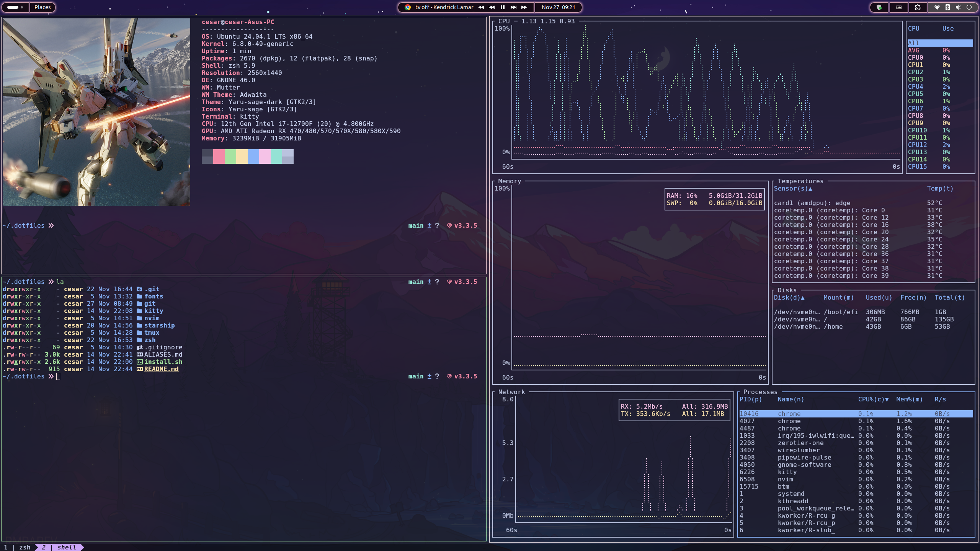
Task: Click the Bluetooth tray icon
Action: [947, 7]
